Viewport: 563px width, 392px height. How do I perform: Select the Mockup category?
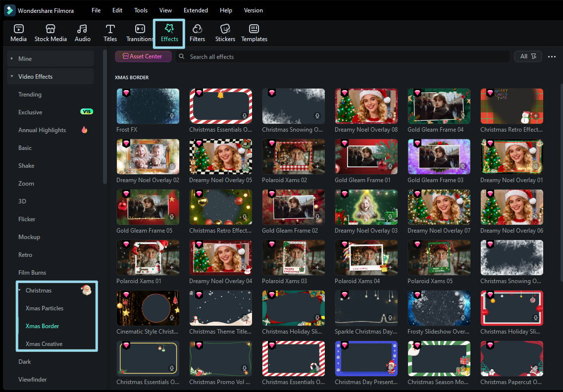pos(29,237)
